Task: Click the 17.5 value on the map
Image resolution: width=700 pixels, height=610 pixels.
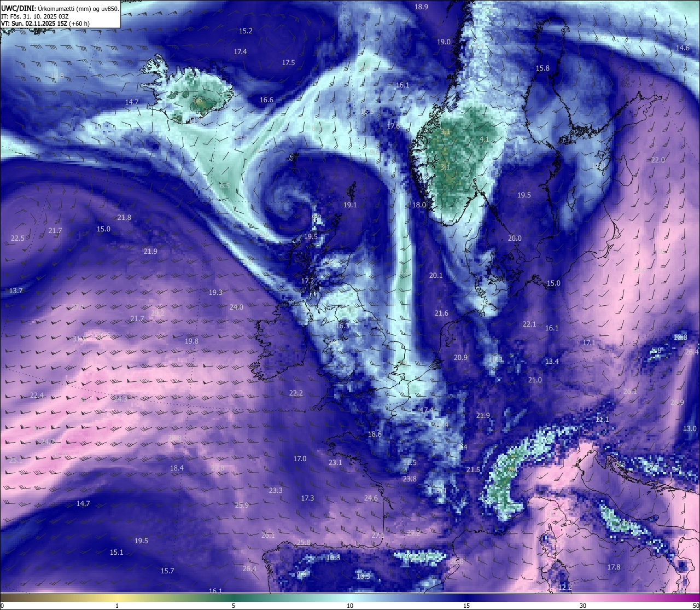Action: (x=289, y=63)
